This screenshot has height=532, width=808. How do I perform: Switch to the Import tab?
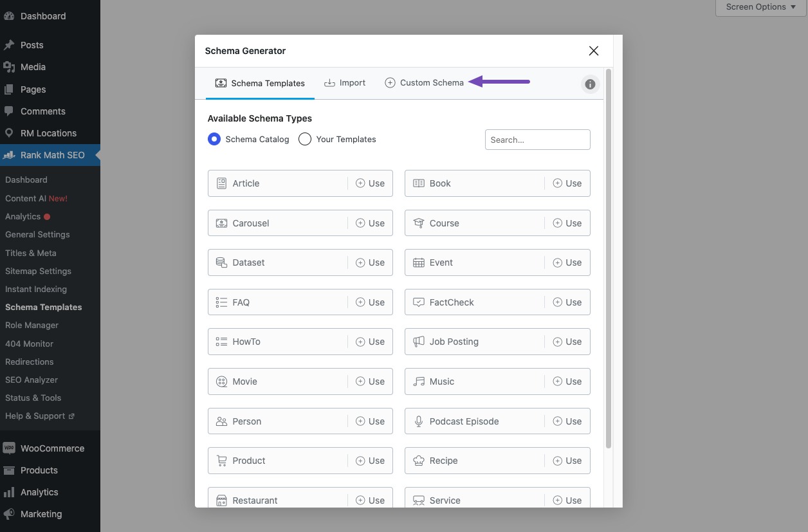pos(345,83)
